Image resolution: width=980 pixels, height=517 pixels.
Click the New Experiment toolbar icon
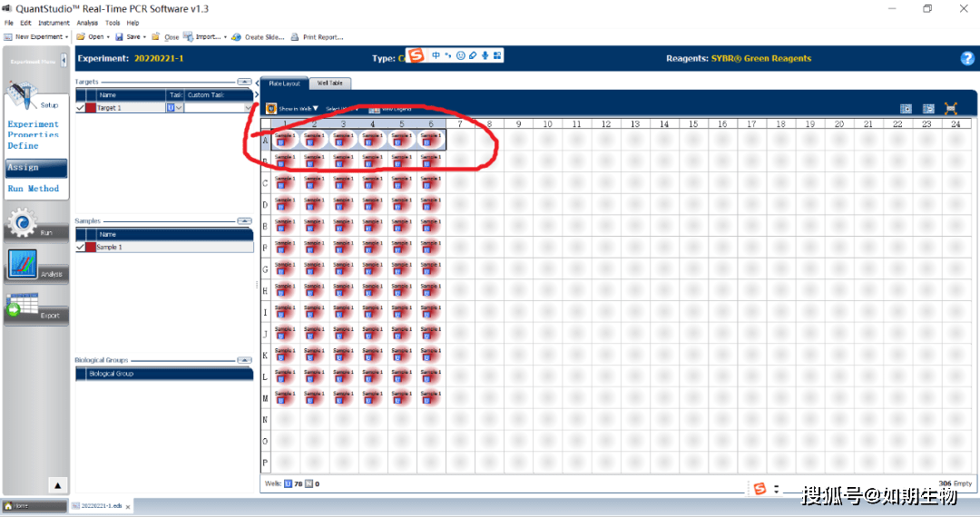tap(8, 37)
